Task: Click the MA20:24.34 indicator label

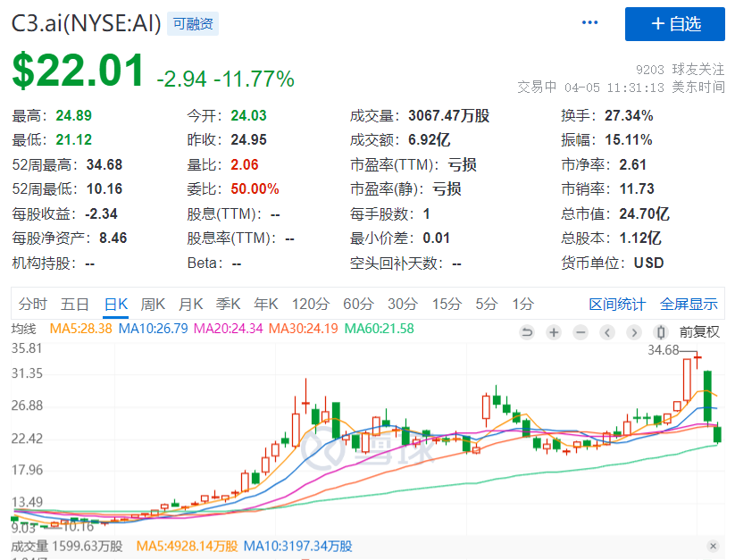Action: (229, 329)
